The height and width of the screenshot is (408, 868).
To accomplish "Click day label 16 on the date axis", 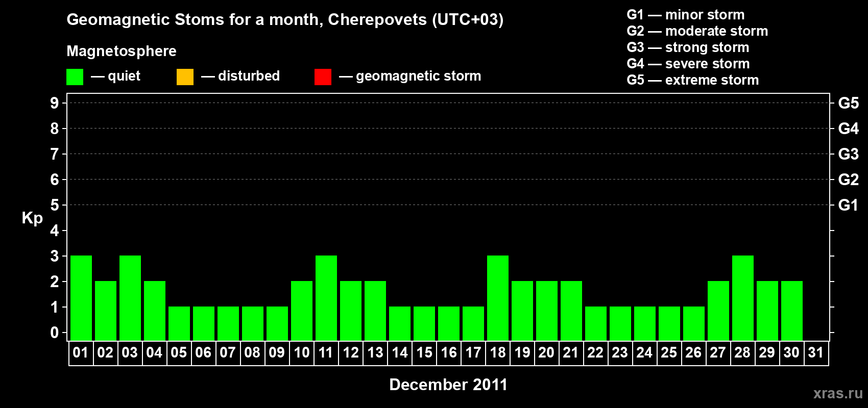I will [449, 353].
